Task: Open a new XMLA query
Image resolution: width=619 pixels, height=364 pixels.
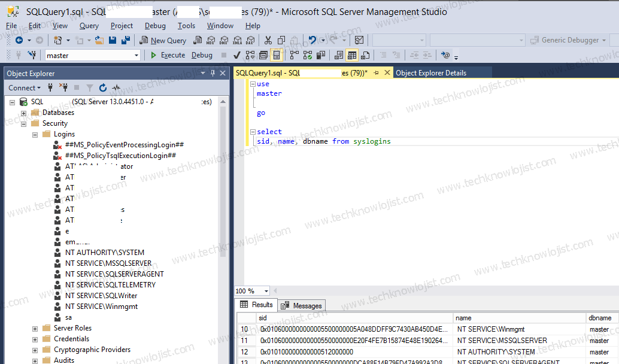Action: point(237,40)
